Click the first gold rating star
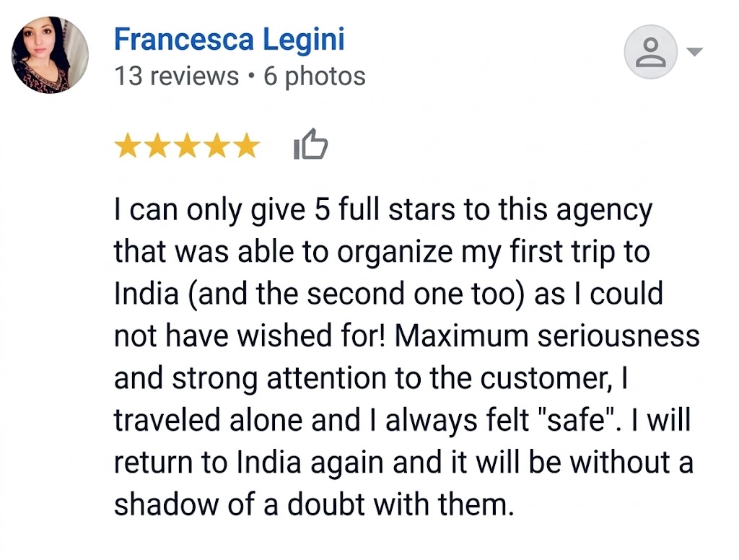This screenshot has height=560, width=739. click(128, 146)
